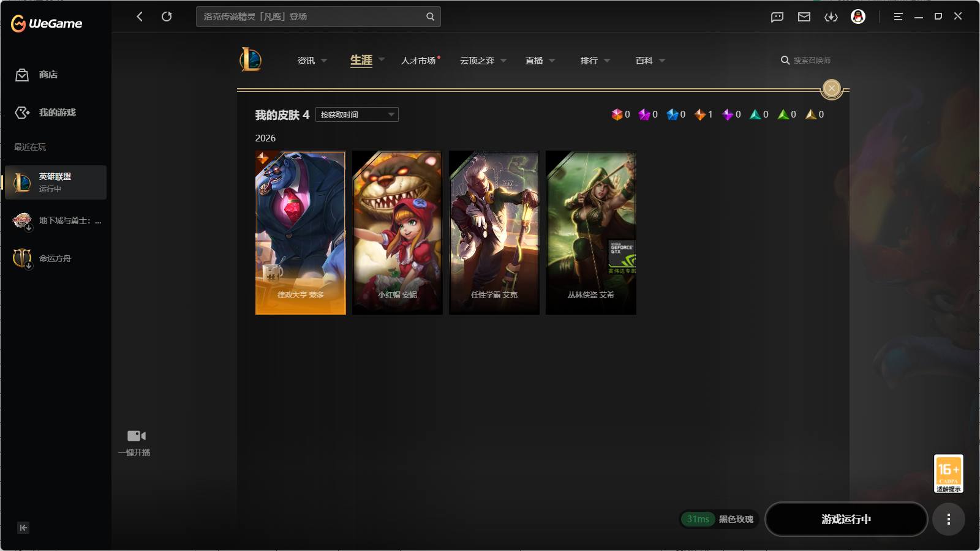Click the 游戏运行中 button
Screen dimensions: 980x551
(x=846, y=519)
